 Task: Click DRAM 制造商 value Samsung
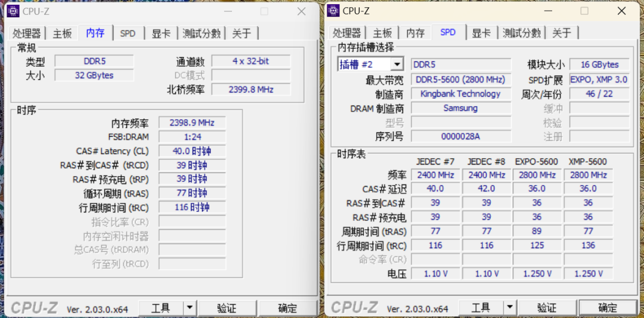[x=461, y=108]
